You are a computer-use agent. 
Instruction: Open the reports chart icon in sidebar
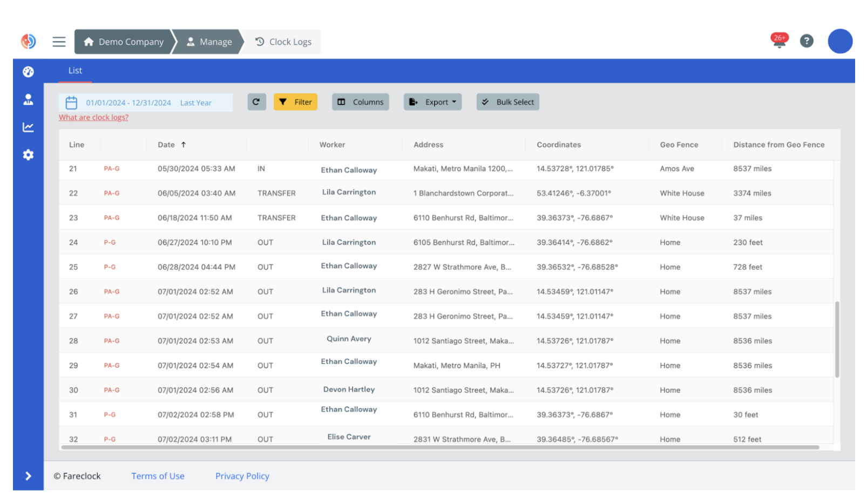point(28,127)
